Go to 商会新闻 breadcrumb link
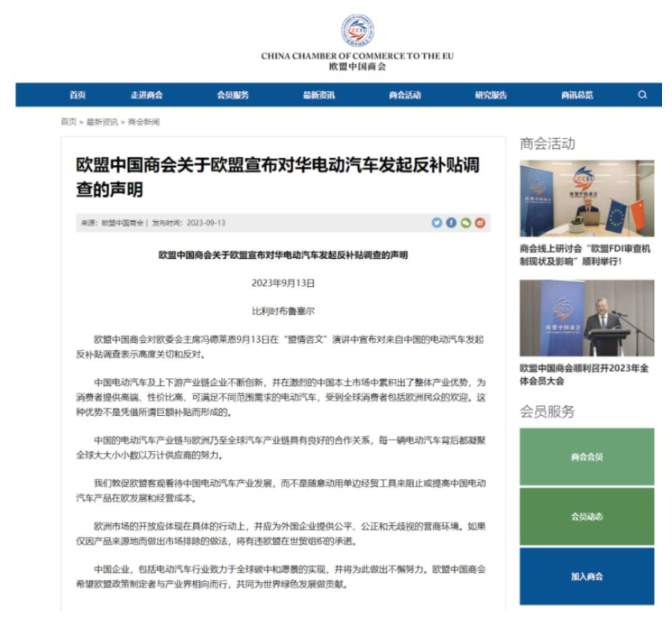 [143, 122]
